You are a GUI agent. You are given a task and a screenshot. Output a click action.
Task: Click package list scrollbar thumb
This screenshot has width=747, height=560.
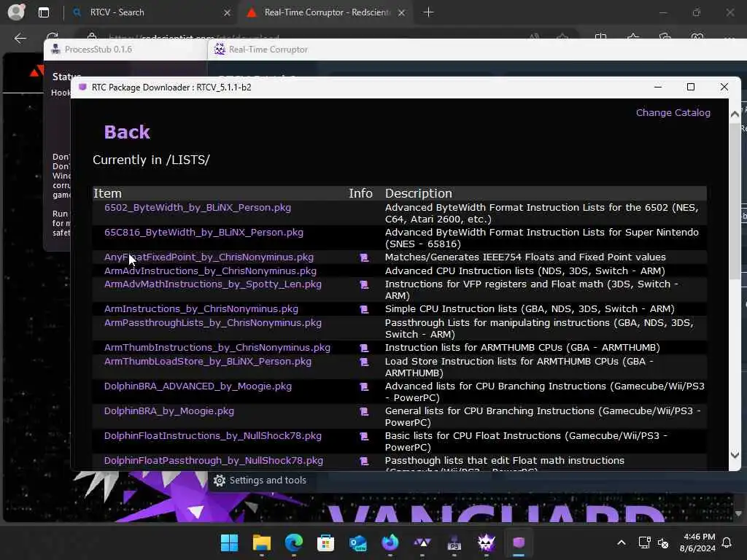tap(735, 200)
